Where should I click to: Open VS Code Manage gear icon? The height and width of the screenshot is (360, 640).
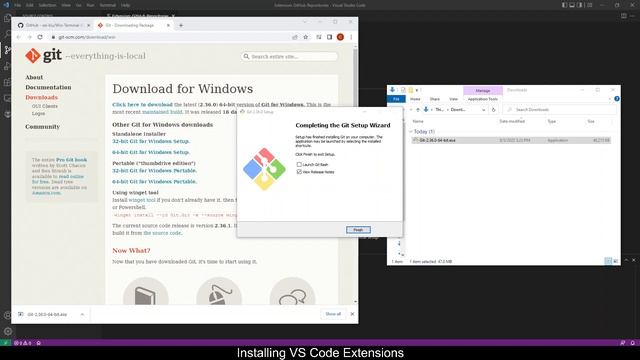(x=8, y=331)
